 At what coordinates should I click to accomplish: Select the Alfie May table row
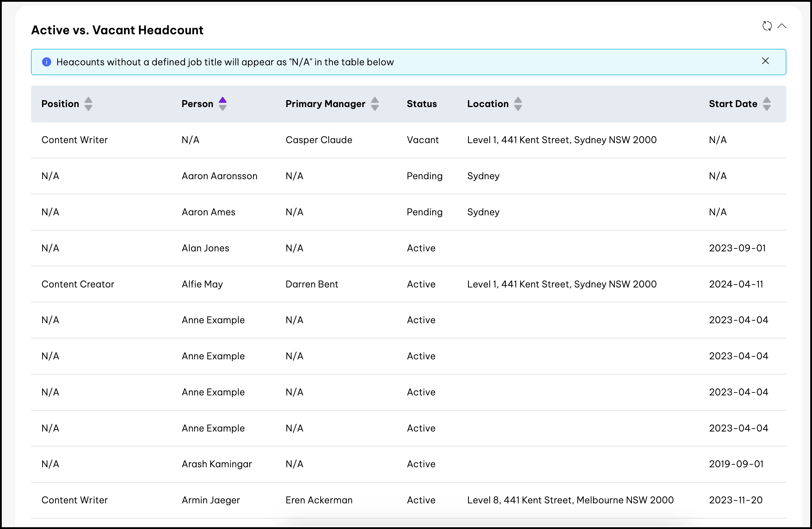202,284
